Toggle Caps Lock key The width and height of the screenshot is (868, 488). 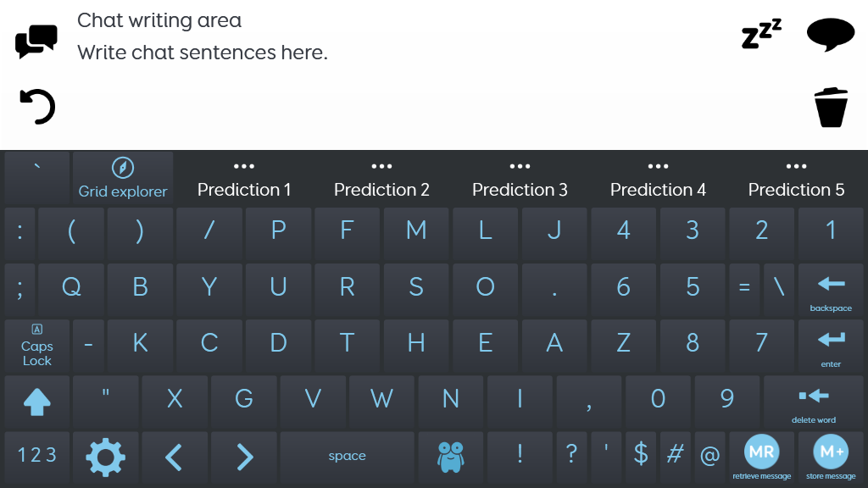(37, 346)
